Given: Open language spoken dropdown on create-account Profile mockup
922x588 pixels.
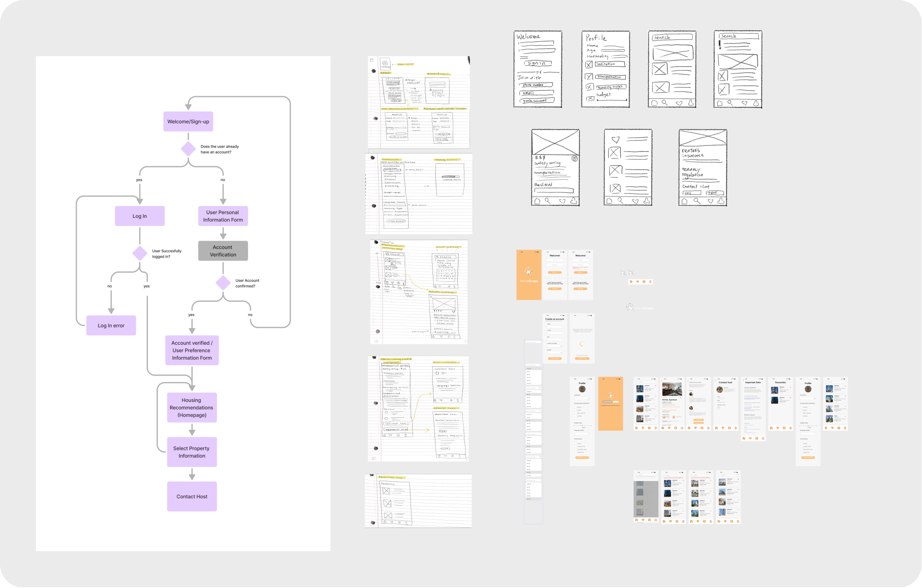Looking at the screenshot, I should point(582,434).
